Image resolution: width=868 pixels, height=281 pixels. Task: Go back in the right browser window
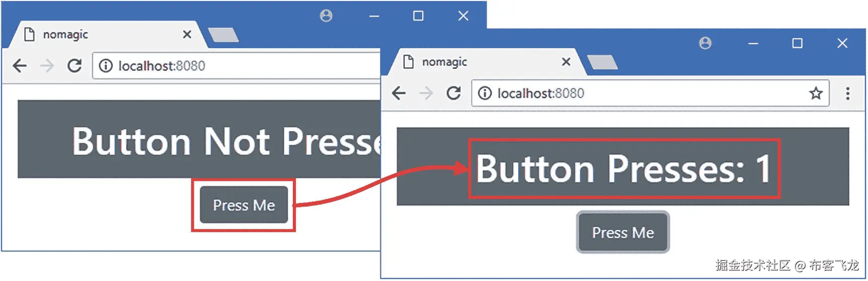click(399, 93)
